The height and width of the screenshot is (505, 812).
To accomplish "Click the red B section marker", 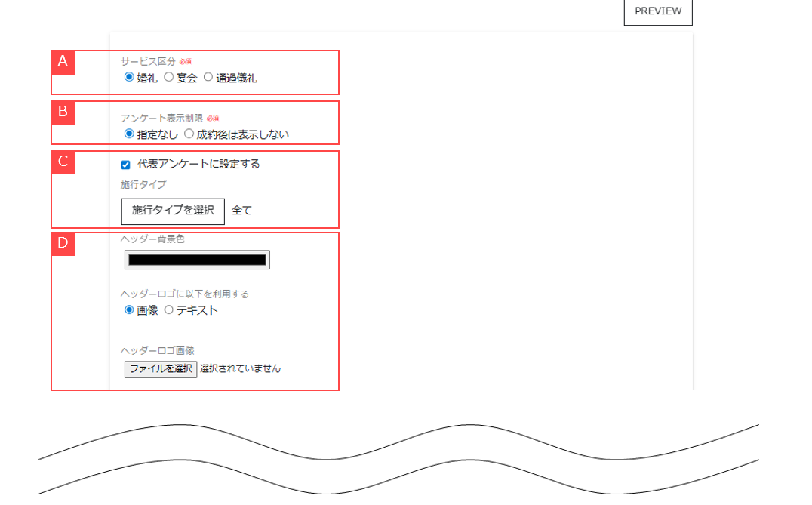I will tap(63, 112).
